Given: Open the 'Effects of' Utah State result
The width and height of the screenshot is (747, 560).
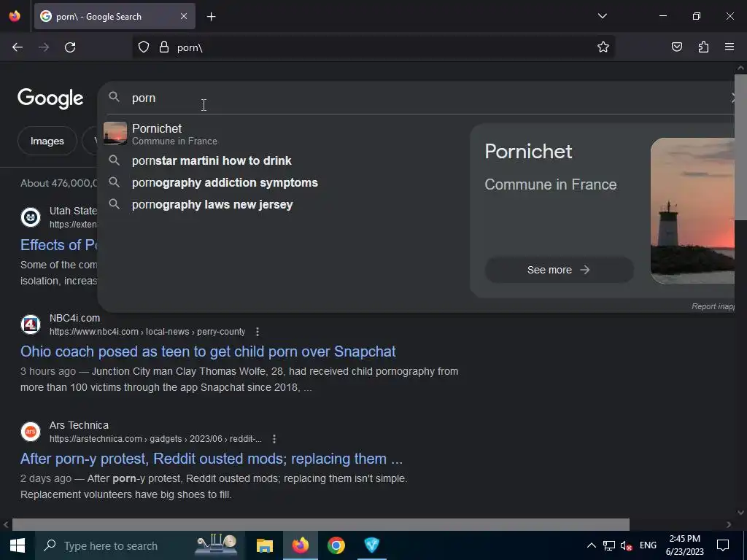Looking at the screenshot, I should pos(58,245).
